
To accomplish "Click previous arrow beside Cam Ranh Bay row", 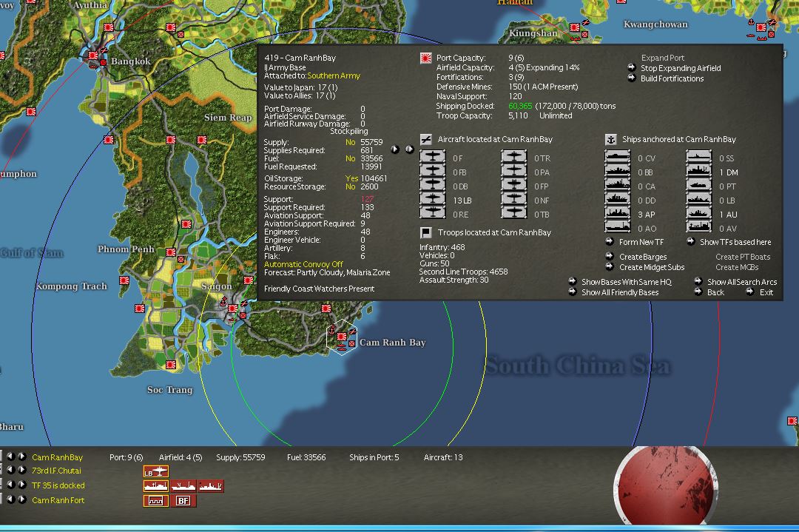I will (x=10, y=457).
